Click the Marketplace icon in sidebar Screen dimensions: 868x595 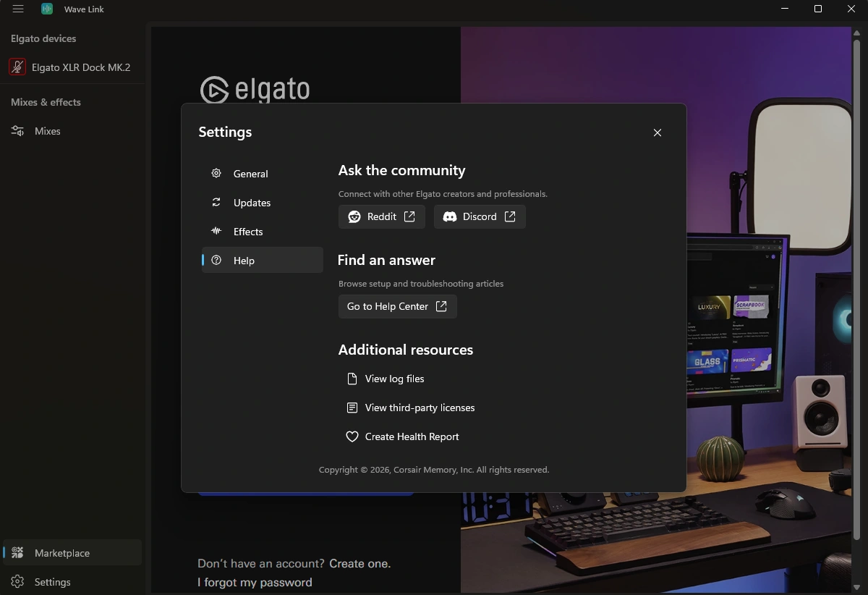(x=17, y=553)
